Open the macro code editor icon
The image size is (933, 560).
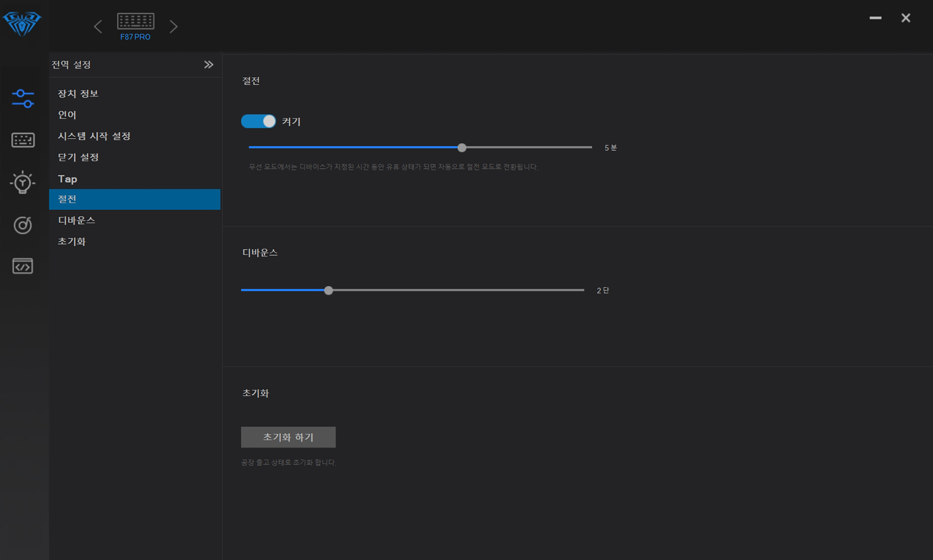[x=22, y=266]
